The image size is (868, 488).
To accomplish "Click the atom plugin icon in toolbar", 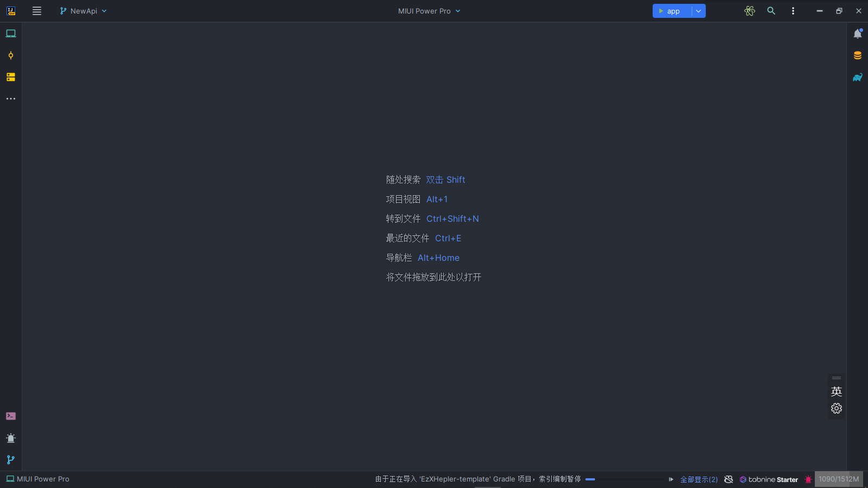I will pyautogui.click(x=750, y=11).
